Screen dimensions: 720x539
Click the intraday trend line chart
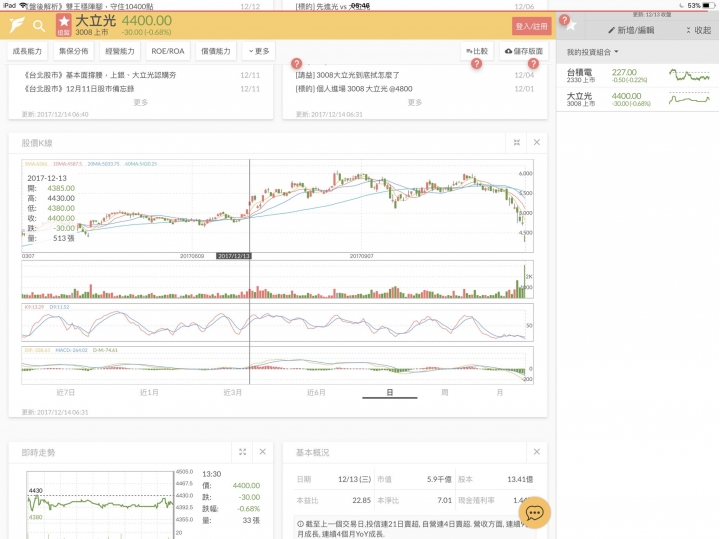[100, 504]
